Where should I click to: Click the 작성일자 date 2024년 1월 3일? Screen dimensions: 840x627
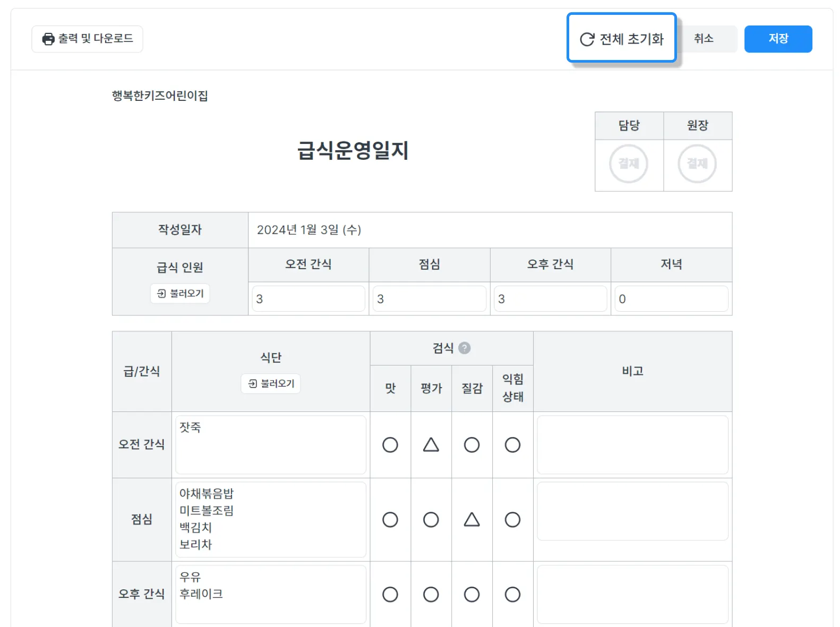coord(309,230)
